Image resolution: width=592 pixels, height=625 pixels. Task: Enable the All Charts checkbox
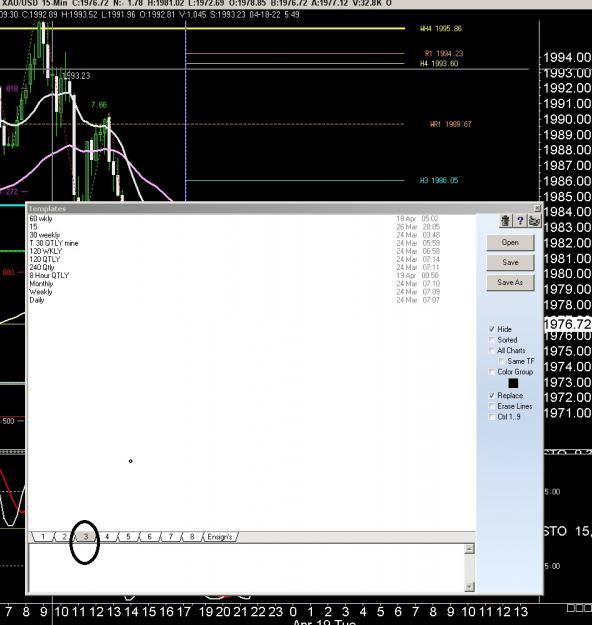[492, 350]
